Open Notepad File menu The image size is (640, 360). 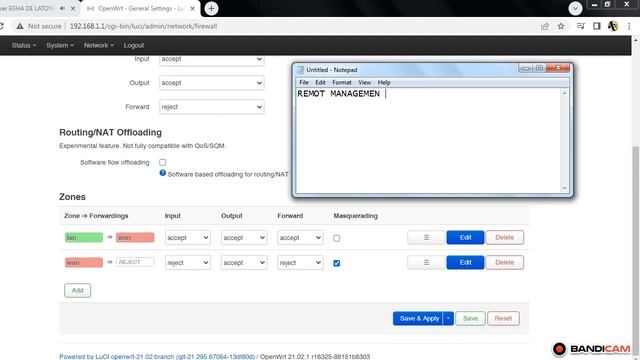304,82
